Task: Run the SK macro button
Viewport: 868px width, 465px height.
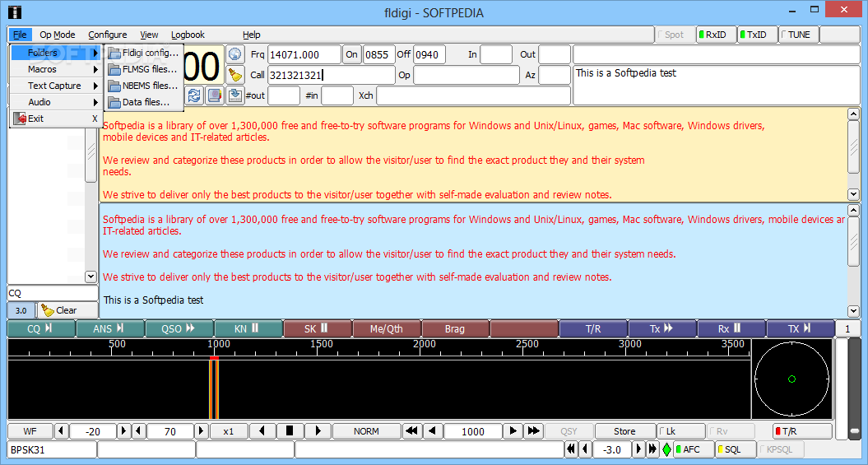Action: tap(318, 329)
